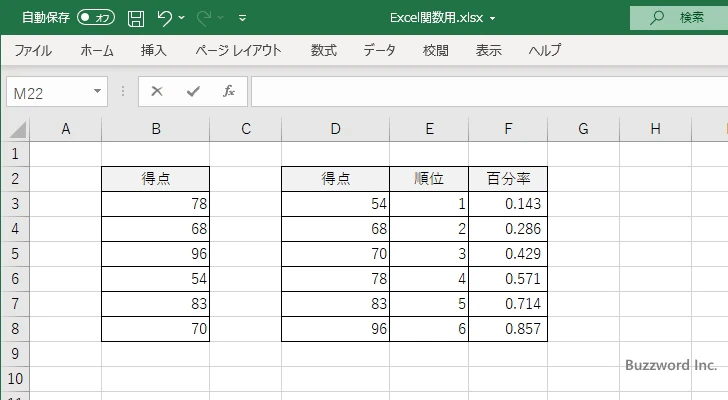The width and height of the screenshot is (728, 400).
Task: Select column A header
Action: (x=65, y=129)
